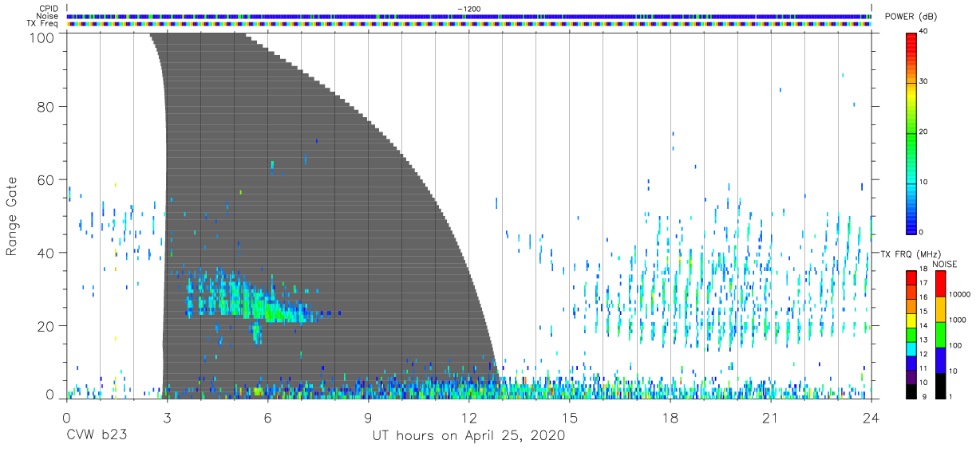This screenshot has height=452, width=980.
Task: Click the red swatch in NOISE legend
Action: click(x=940, y=283)
